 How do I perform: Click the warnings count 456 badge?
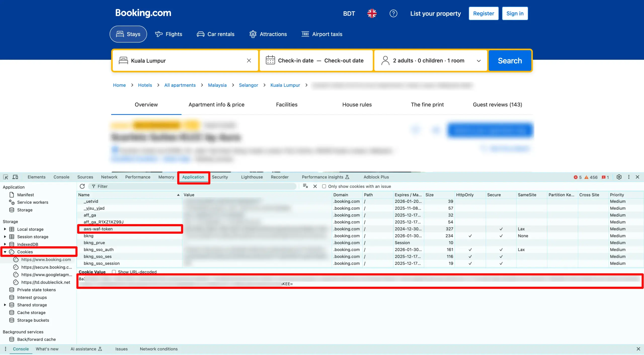[591, 177]
